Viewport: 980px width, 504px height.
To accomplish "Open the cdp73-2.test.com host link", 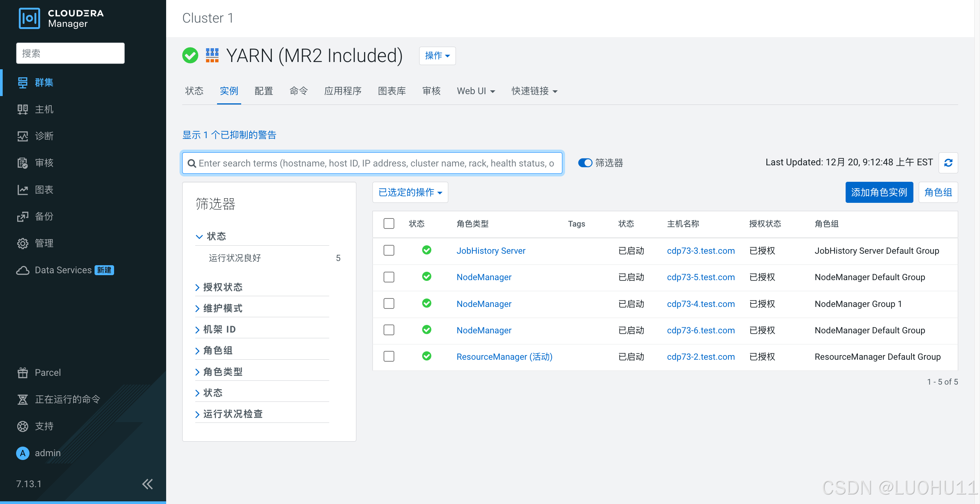I will click(x=701, y=357).
